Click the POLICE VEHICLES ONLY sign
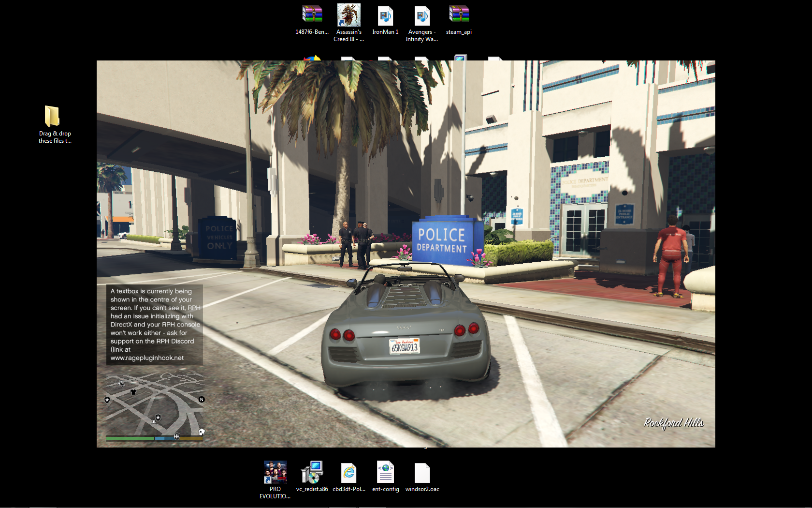The width and height of the screenshot is (812, 508). tap(218, 238)
